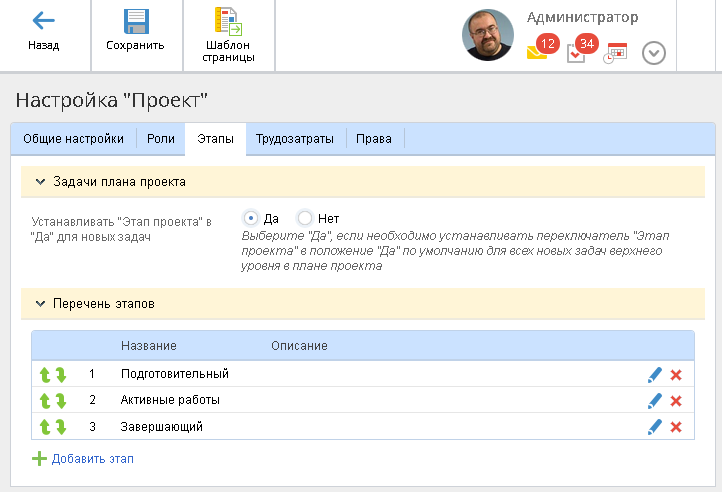This screenshot has width=722, height=492.
Task: Click the Save floppy disk icon (Сохранить)
Action: pyautogui.click(x=135, y=21)
